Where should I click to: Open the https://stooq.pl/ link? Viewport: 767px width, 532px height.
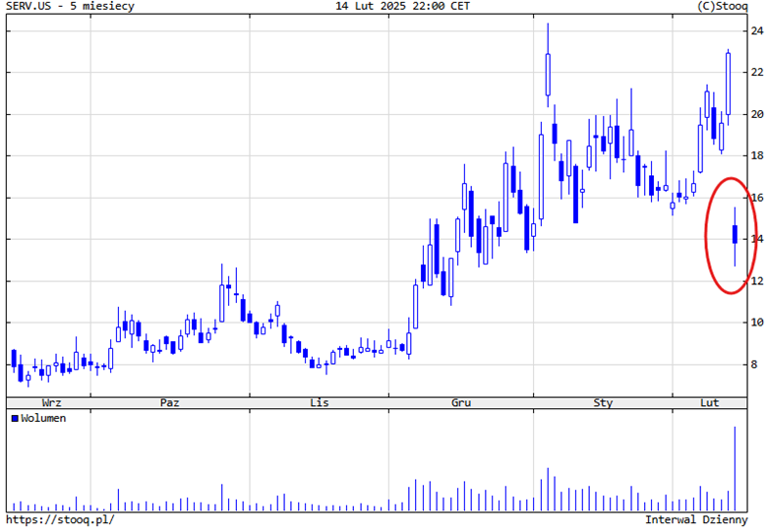(x=60, y=519)
